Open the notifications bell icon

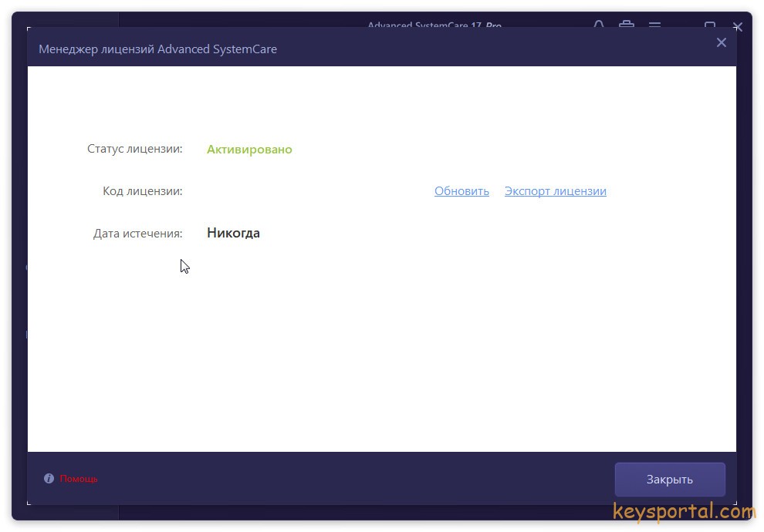click(x=598, y=25)
